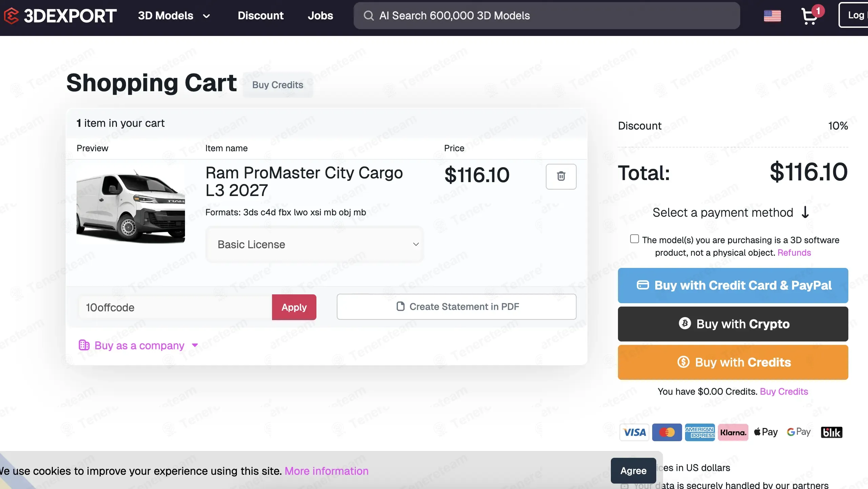Screen dimensions: 868x489
Task: Click the Blik payment logo
Action: tap(831, 432)
